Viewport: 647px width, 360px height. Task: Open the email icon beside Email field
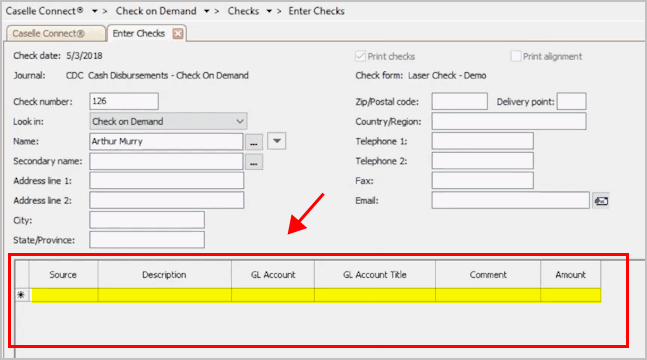click(x=601, y=201)
